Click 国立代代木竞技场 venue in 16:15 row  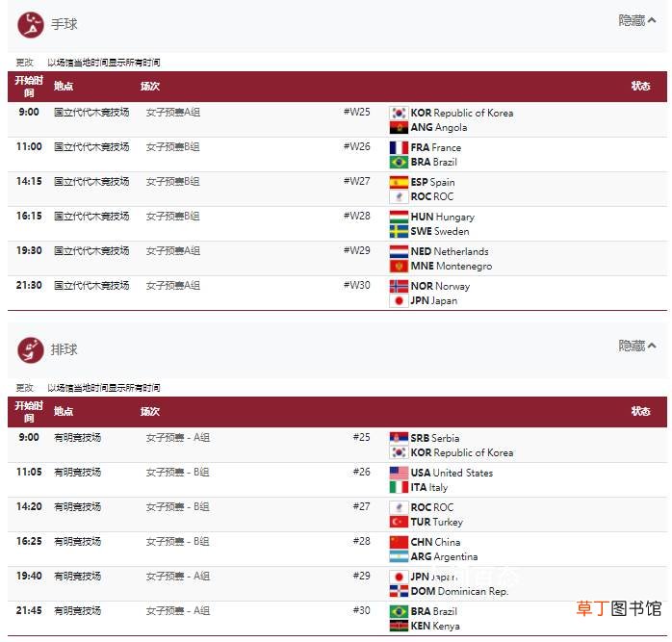click(91, 217)
